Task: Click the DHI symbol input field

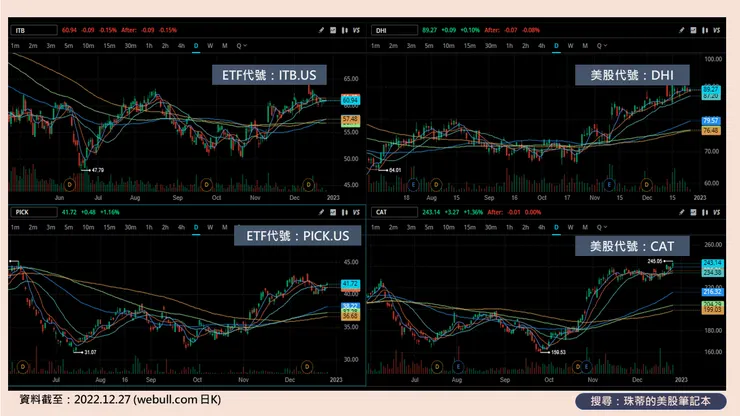Action: 395,30
